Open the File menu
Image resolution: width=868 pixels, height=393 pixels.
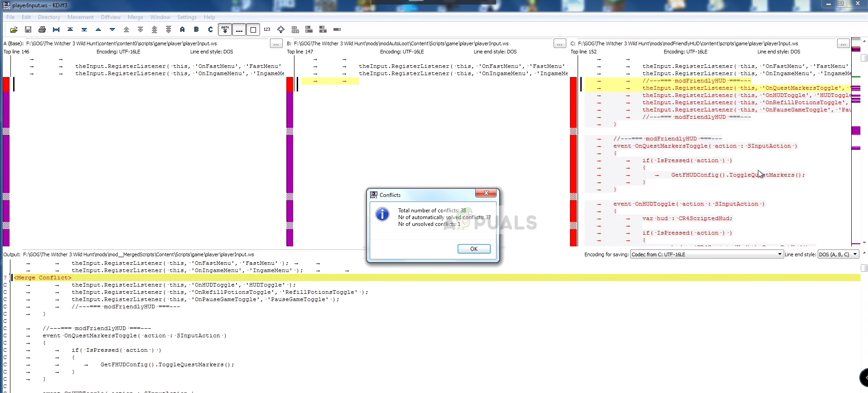coord(10,17)
